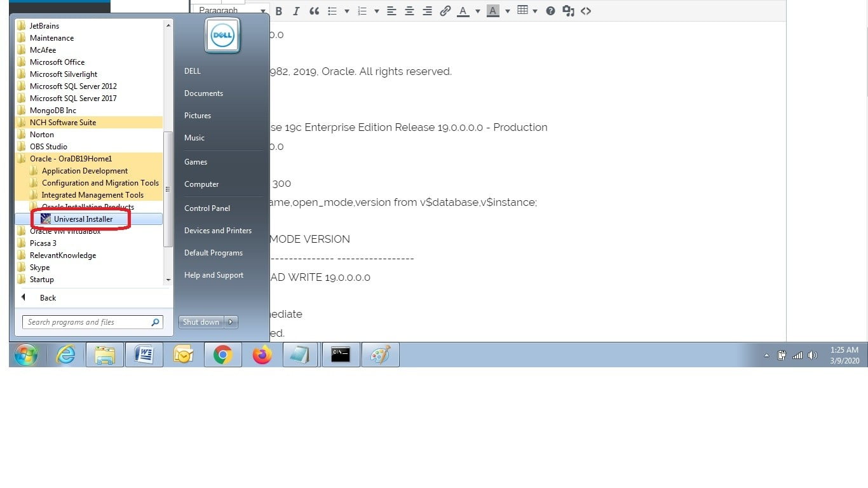Click the search magnifier icon

(x=155, y=322)
